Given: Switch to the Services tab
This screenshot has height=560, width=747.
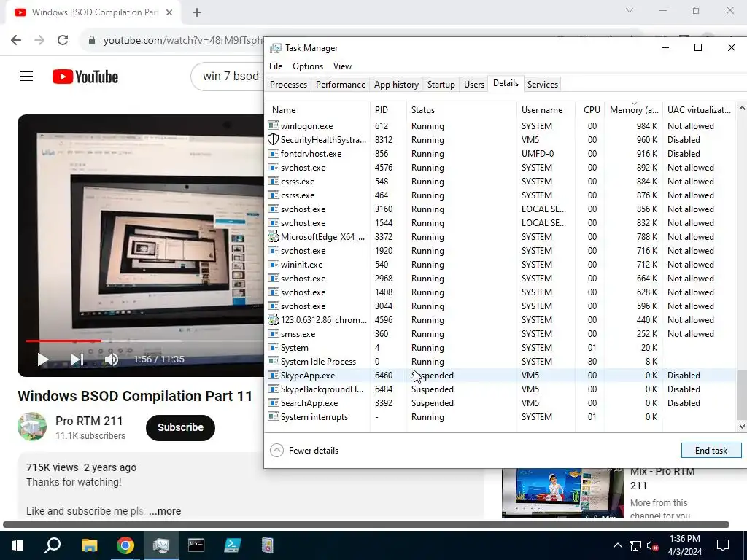Looking at the screenshot, I should pyautogui.click(x=542, y=85).
